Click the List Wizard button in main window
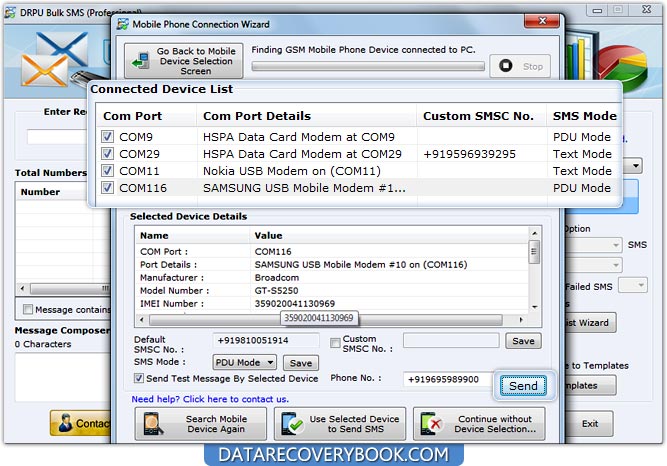 pyautogui.click(x=591, y=323)
